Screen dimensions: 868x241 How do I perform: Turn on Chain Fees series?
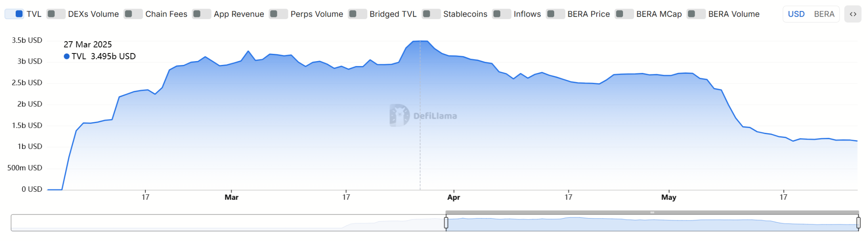[133, 14]
